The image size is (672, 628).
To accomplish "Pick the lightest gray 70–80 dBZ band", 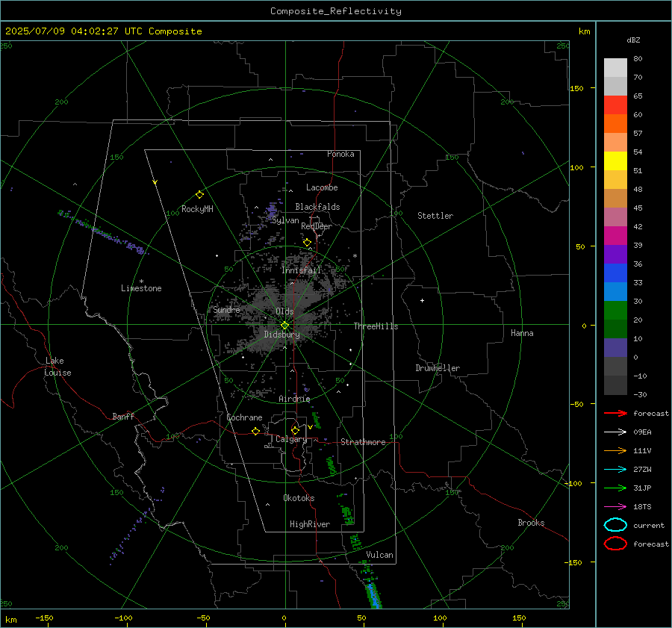I will 615,68.
